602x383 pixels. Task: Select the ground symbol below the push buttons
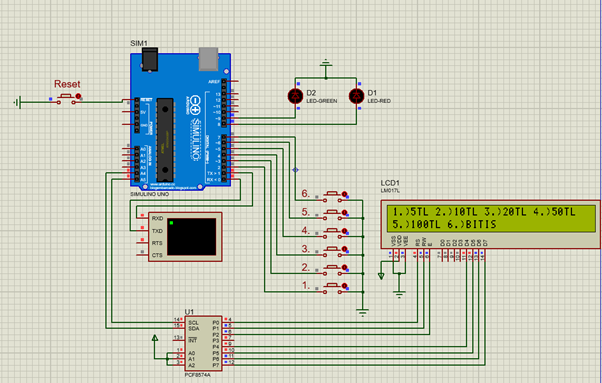tap(362, 312)
